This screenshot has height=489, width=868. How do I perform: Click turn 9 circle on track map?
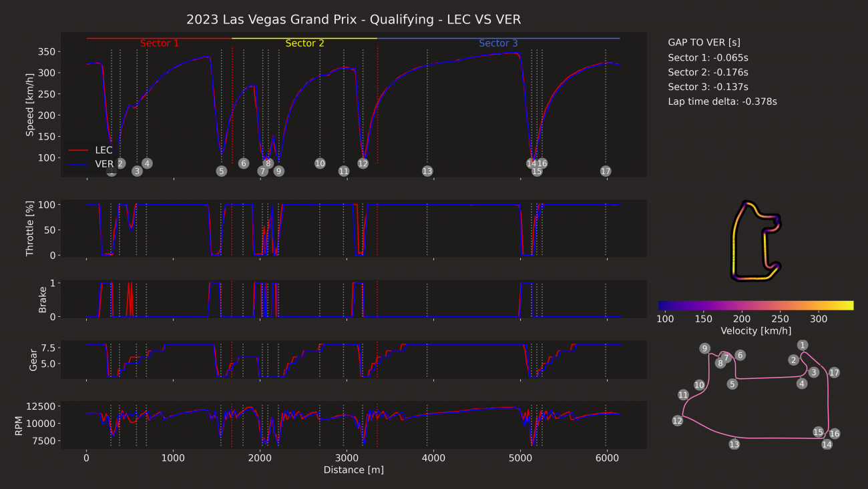pos(704,348)
